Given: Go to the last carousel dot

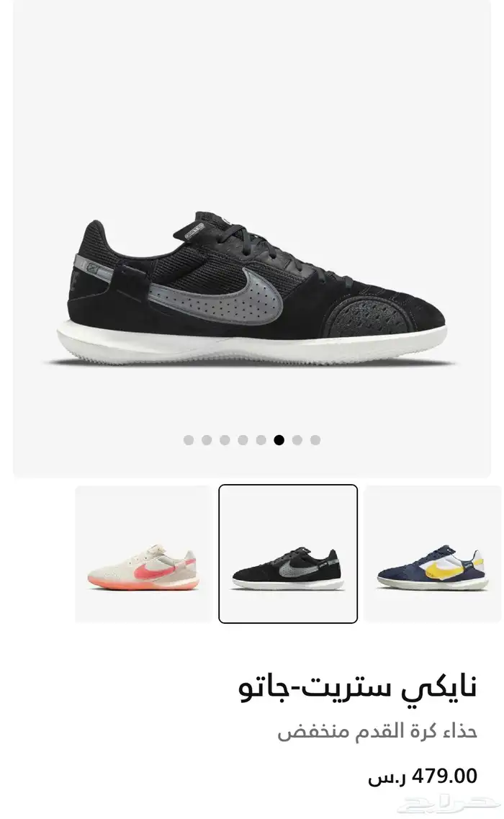Looking at the screenshot, I should [x=315, y=440].
